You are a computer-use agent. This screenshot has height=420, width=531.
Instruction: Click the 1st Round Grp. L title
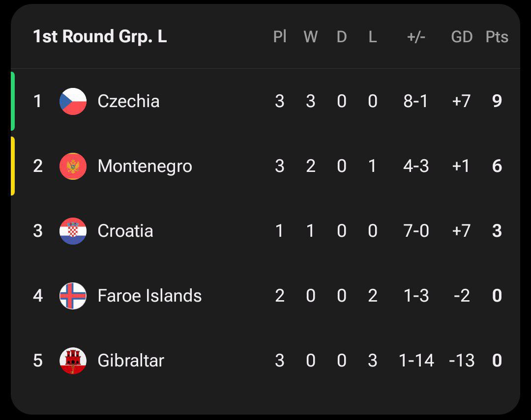tap(100, 37)
